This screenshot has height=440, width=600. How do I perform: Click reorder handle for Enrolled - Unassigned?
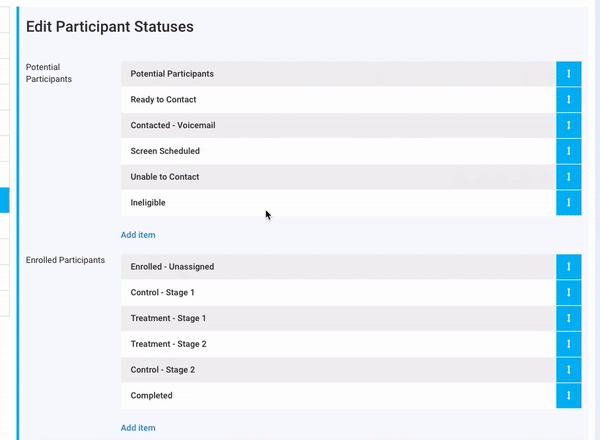click(x=568, y=267)
